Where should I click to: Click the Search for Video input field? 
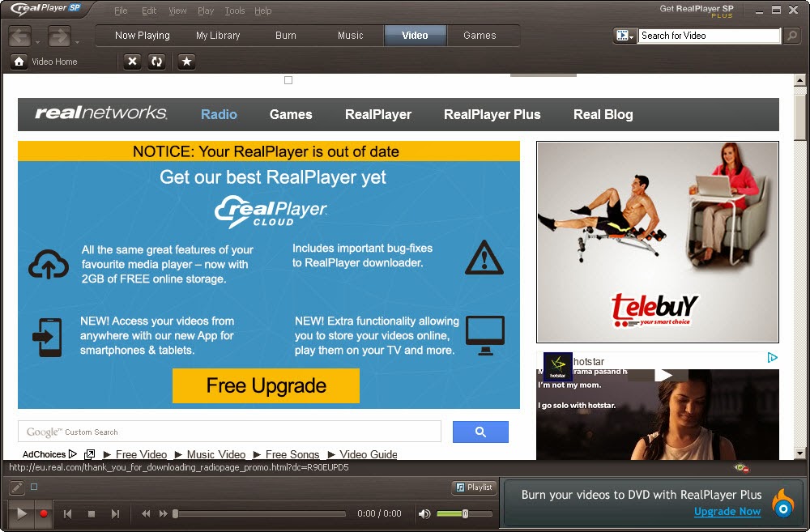[709, 36]
